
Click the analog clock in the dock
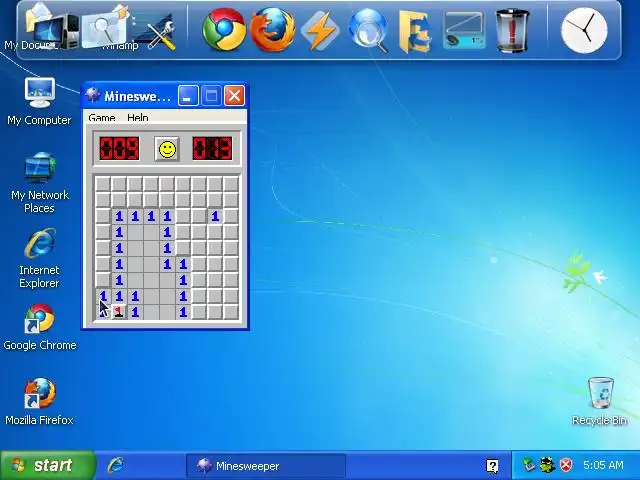click(x=584, y=31)
